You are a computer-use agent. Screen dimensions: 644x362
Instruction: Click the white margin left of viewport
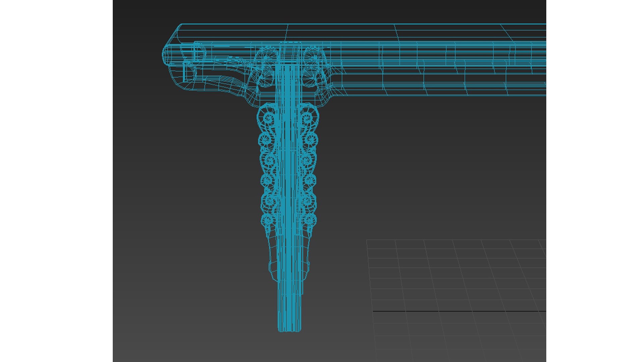[56, 181]
